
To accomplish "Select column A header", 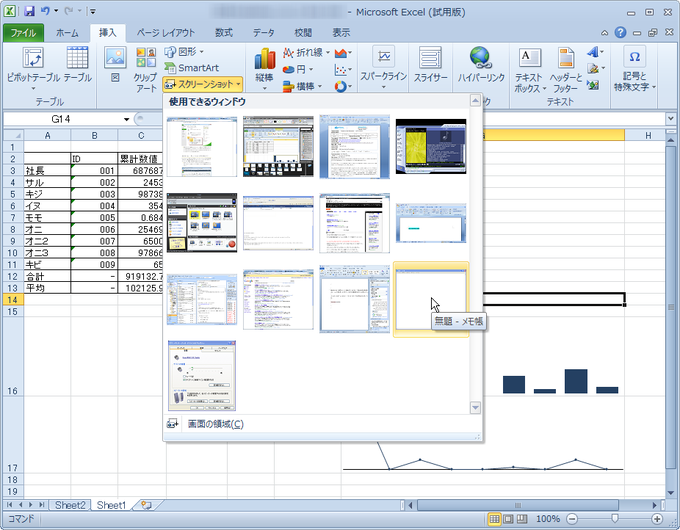I will coord(47,135).
